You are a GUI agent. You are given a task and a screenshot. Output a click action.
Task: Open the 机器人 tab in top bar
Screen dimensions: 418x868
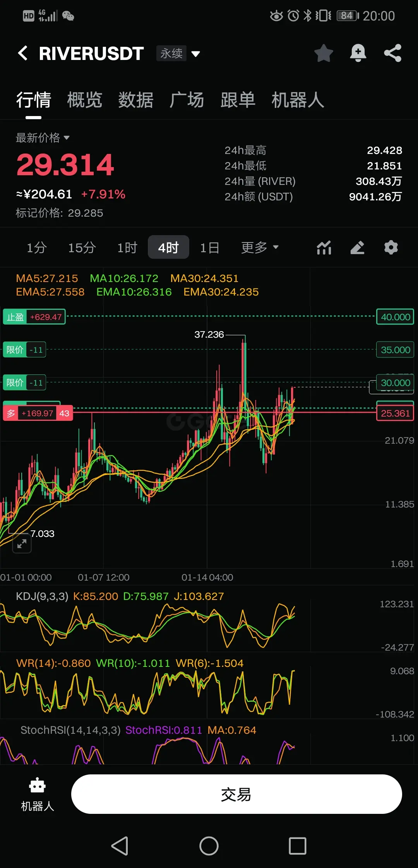[x=298, y=100]
